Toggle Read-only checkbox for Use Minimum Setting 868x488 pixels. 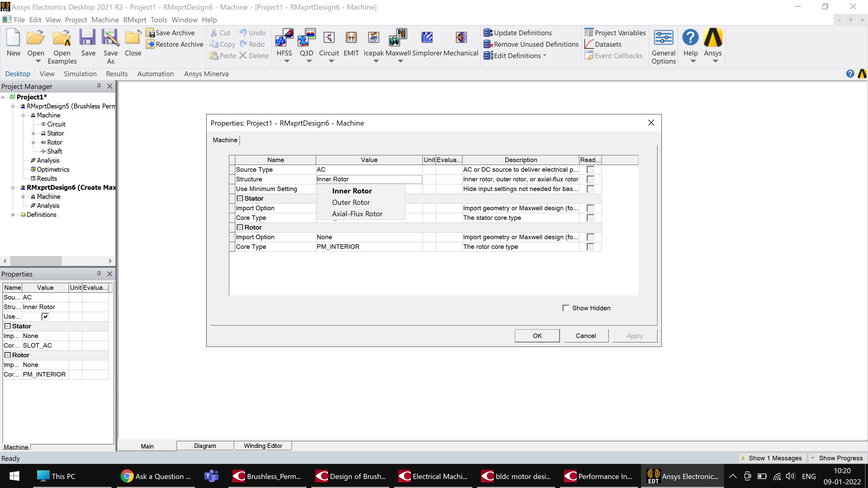click(590, 189)
